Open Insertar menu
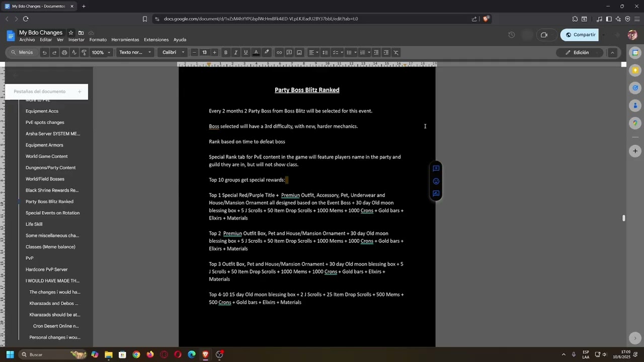Image resolution: width=644 pixels, height=362 pixels. pos(76,40)
